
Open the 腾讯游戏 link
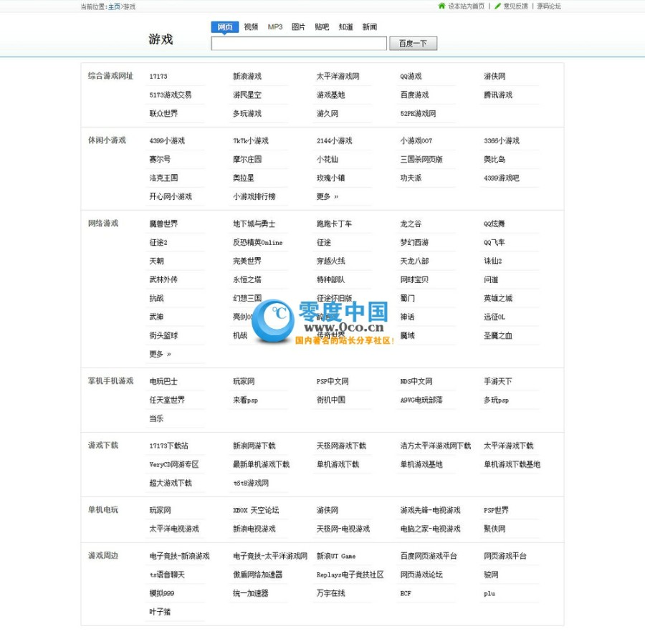(x=498, y=95)
